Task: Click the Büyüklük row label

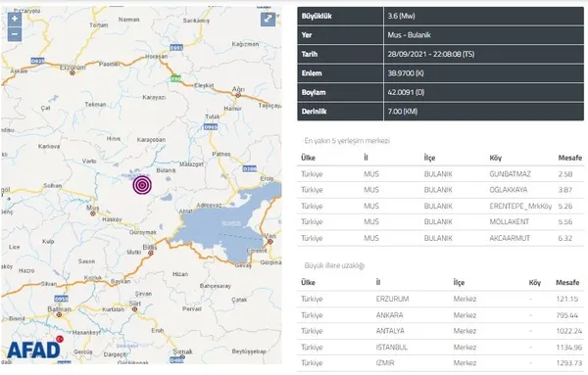Action: 317,16
